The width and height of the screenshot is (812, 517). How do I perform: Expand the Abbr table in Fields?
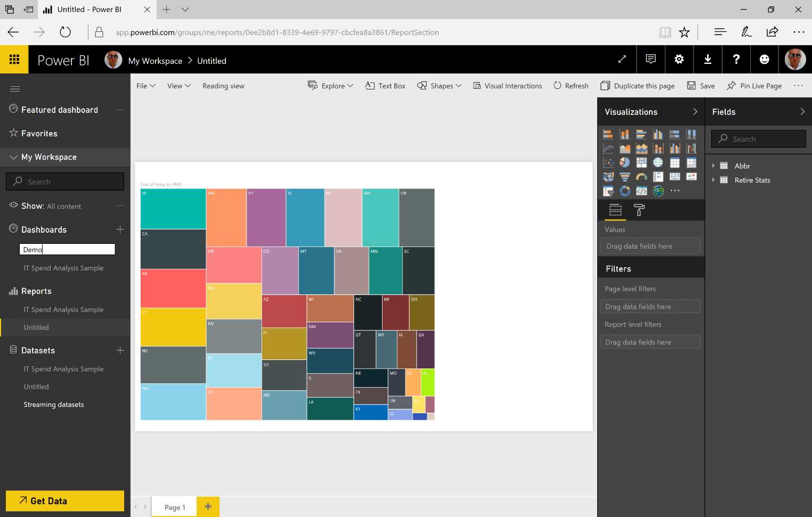[714, 166]
